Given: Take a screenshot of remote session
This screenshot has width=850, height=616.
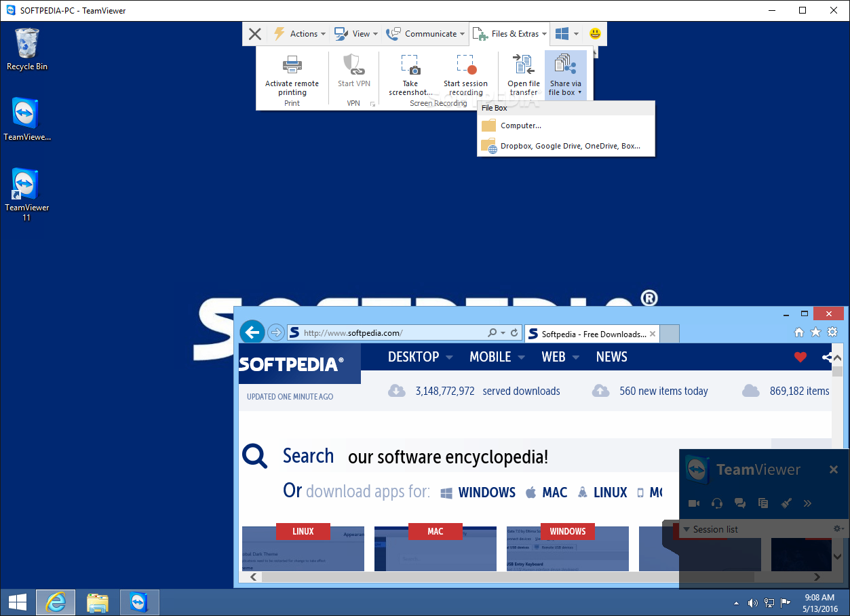Looking at the screenshot, I should click(x=410, y=76).
